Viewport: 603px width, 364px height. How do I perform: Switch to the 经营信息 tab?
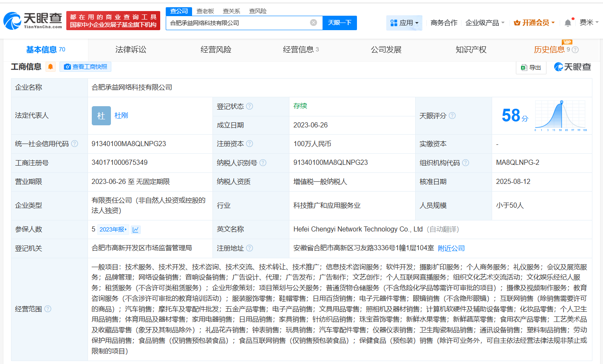click(x=301, y=50)
